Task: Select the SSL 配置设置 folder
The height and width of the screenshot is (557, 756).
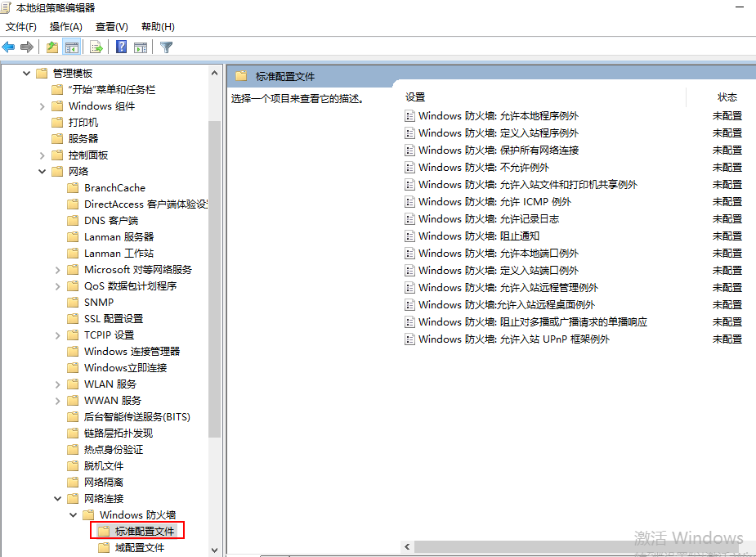Action: pyautogui.click(x=114, y=318)
